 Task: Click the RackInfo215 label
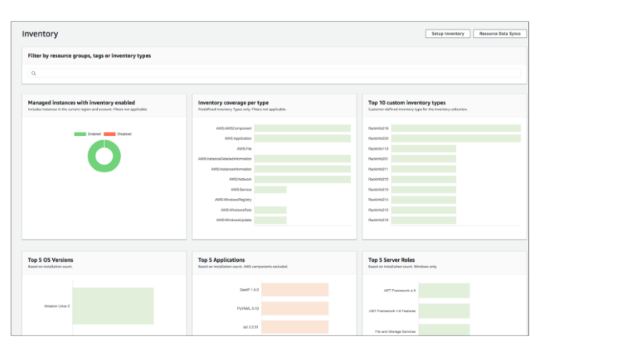(378, 210)
